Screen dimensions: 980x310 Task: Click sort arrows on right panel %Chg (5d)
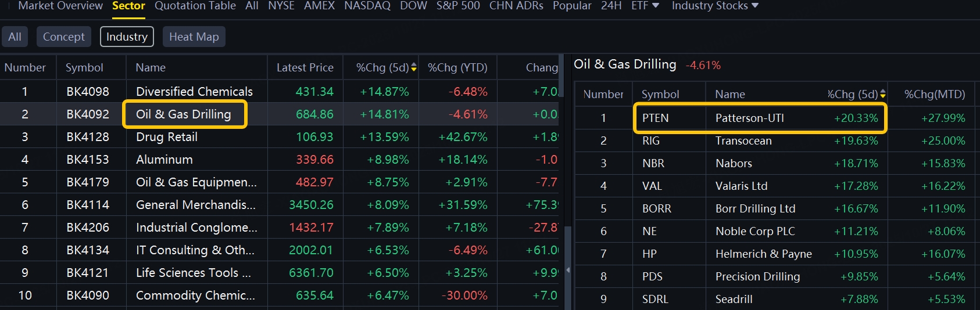point(883,94)
